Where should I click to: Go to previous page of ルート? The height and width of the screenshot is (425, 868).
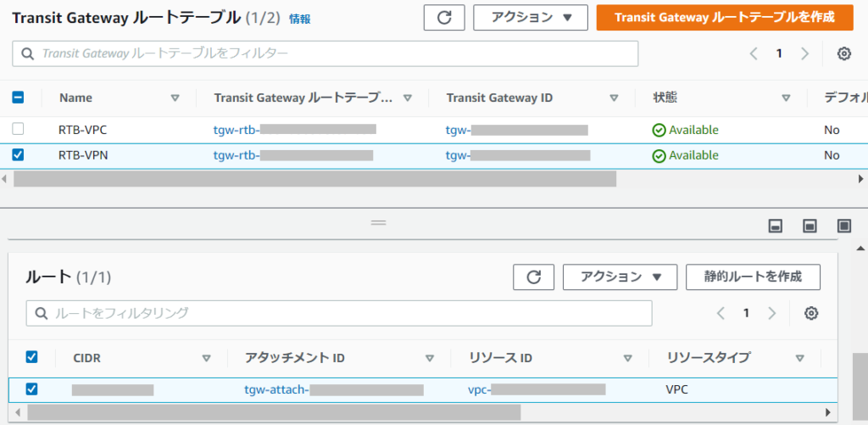[x=721, y=313]
